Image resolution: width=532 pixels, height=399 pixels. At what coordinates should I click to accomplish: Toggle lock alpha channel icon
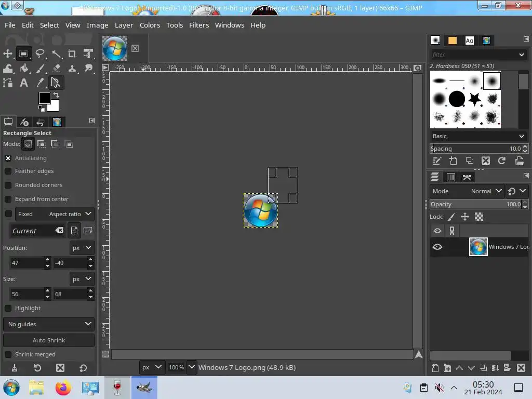point(478,217)
